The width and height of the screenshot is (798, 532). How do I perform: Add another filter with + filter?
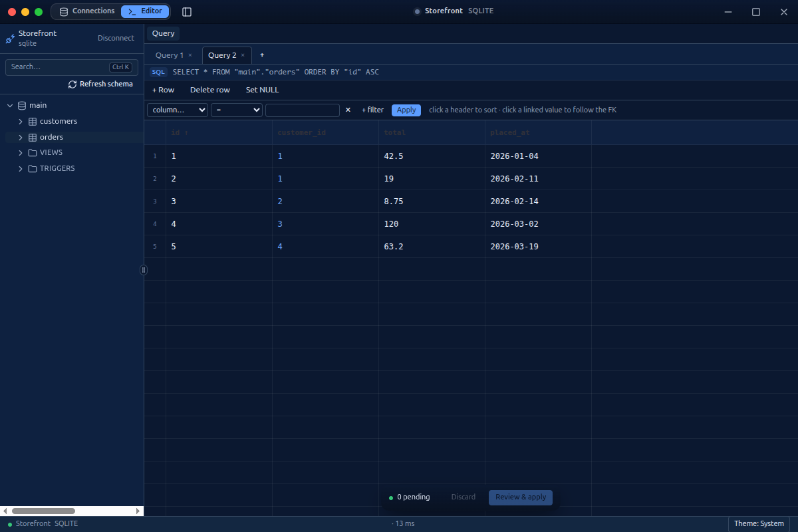[372, 110]
